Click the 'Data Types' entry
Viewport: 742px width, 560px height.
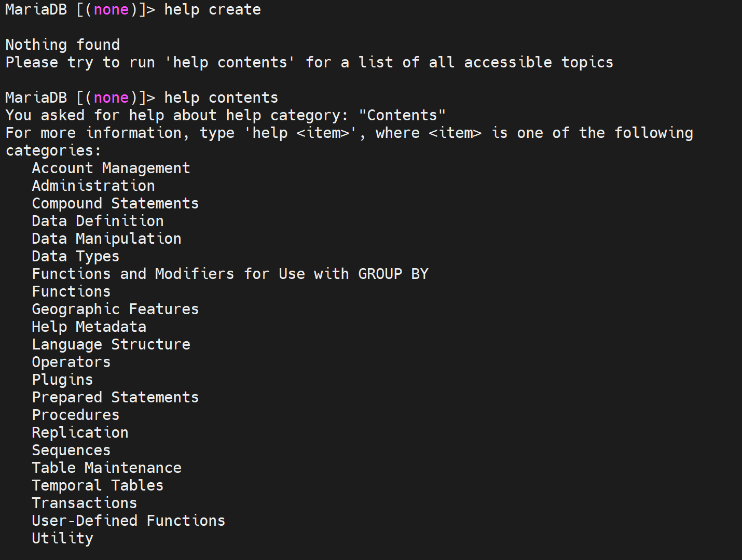coord(75,256)
